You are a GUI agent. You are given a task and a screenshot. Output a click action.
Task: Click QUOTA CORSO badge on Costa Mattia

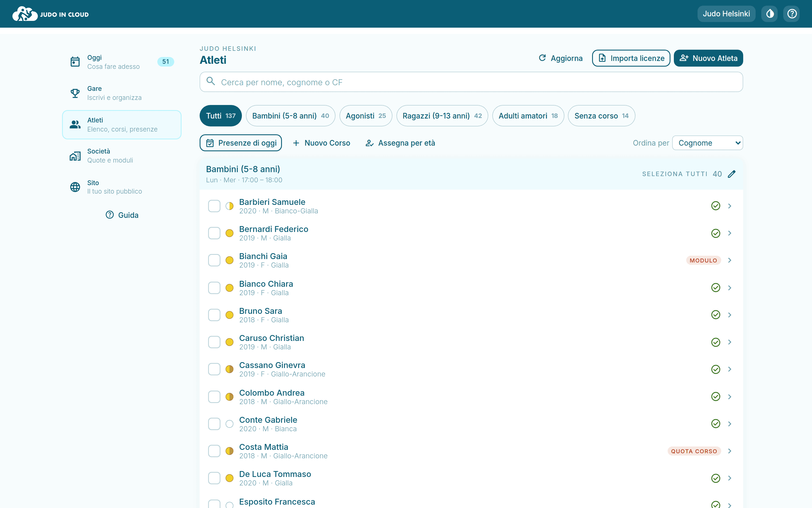point(694,451)
